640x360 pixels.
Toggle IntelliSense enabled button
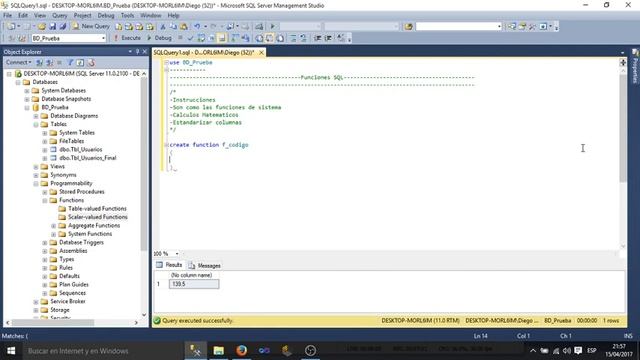click(222, 38)
